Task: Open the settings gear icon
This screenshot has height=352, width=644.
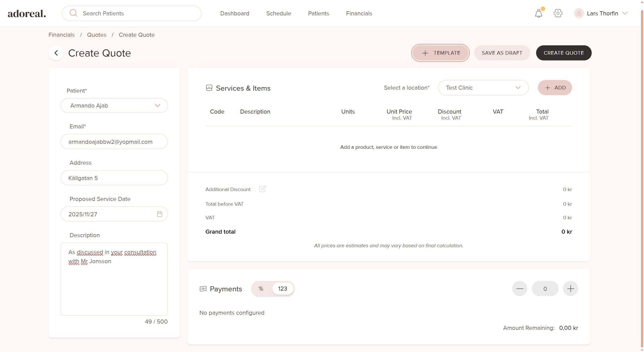Action: (x=558, y=13)
